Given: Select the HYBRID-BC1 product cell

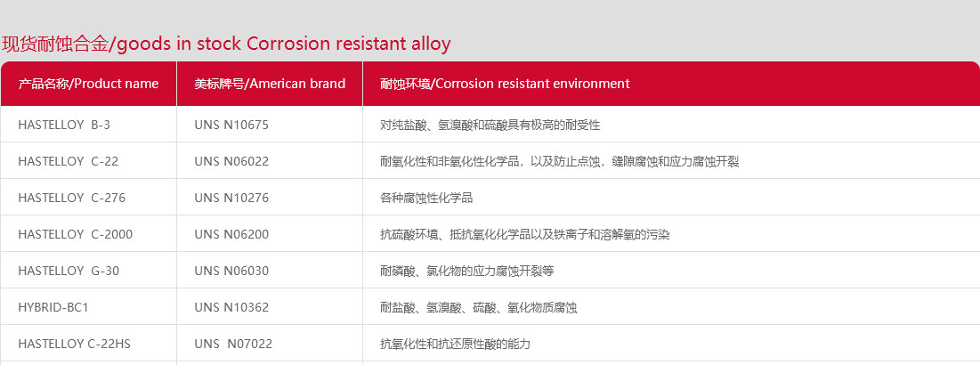Looking at the screenshot, I should (89, 307).
